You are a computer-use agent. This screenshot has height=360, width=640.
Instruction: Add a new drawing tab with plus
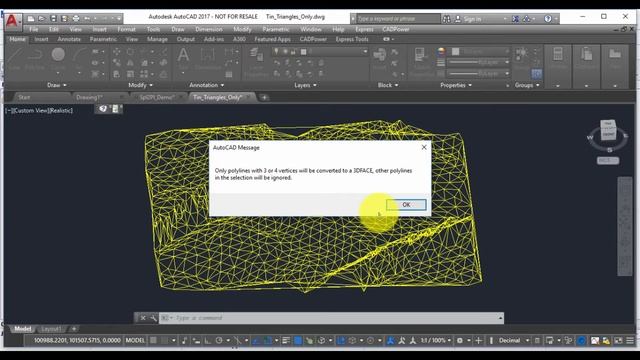[x=264, y=98]
